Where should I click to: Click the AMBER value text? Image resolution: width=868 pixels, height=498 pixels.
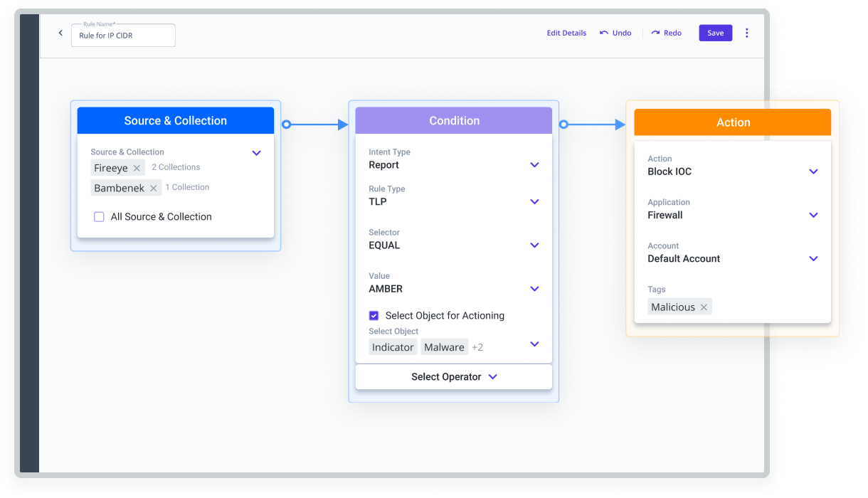[x=386, y=289]
